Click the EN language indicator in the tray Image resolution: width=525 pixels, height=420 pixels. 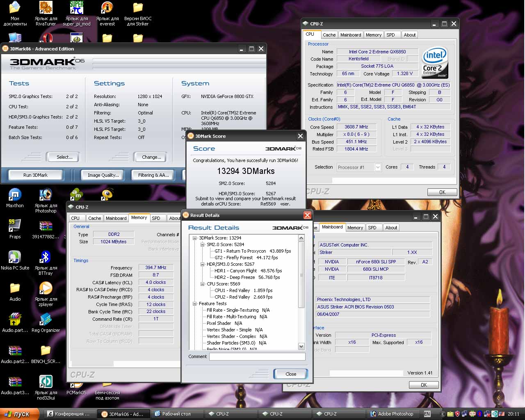(427, 414)
